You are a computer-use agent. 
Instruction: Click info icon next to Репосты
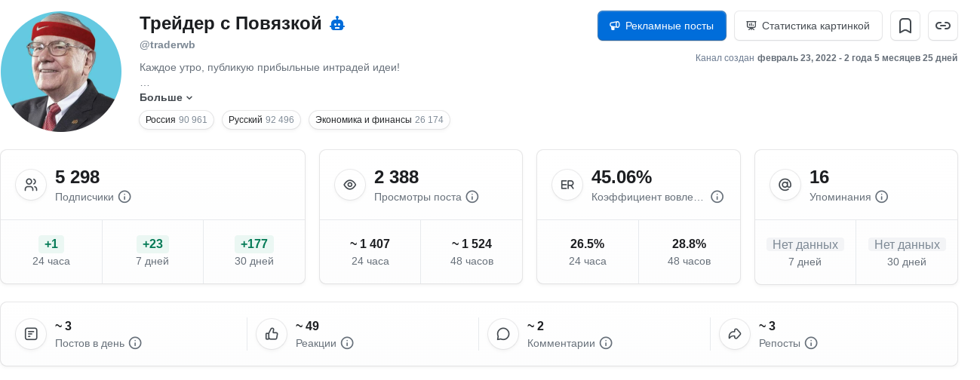tap(811, 343)
